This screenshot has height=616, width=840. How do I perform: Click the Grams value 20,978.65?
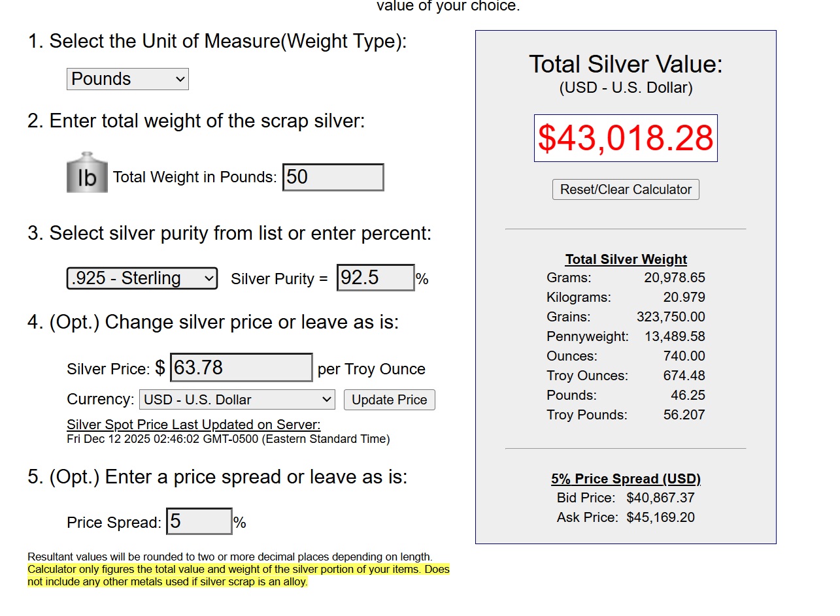coord(675,278)
